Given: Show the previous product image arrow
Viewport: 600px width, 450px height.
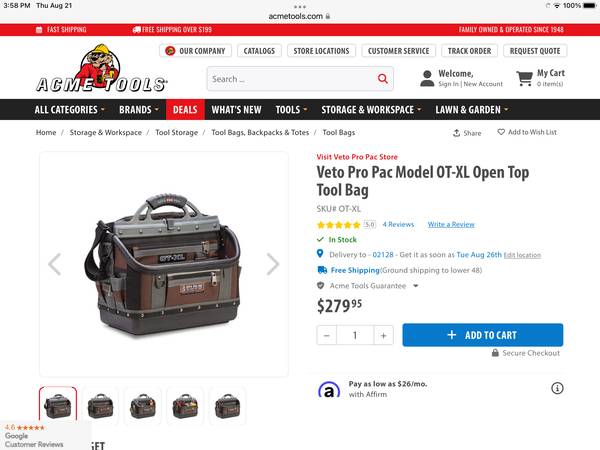Looking at the screenshot, I should [55, 264].
